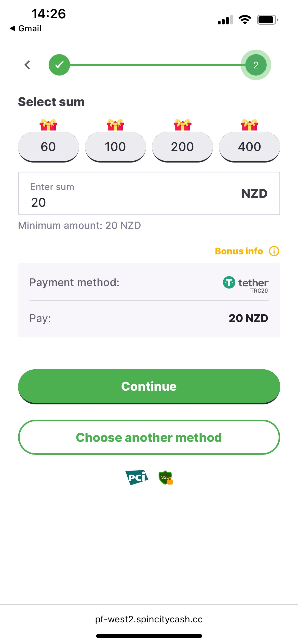Image resolution: width=298 pixels, height=644 pixels.
Task: Open the Bonus info link
Action: 239,251
